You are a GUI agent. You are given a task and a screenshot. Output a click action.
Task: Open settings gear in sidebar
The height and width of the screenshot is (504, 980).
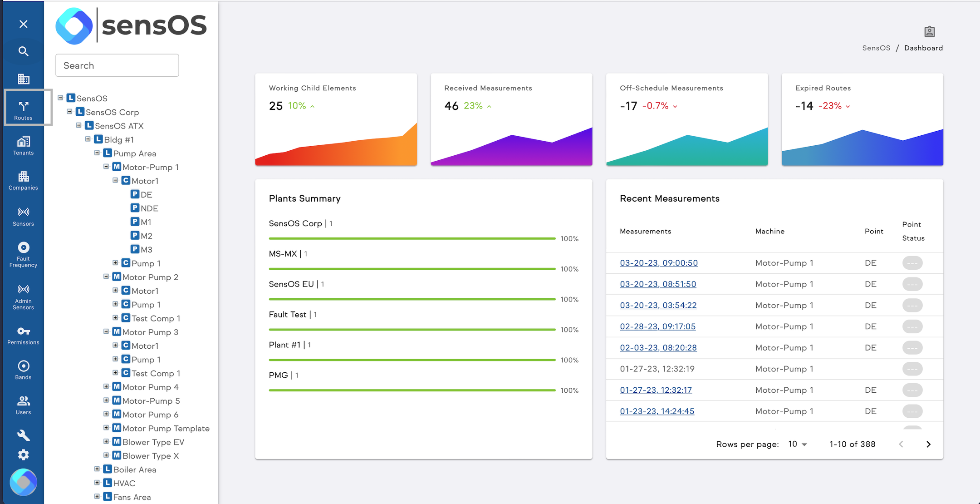(x=24, y=455)
